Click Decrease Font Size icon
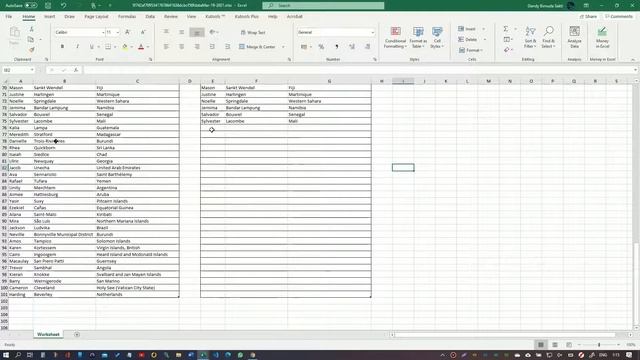Image resolution: width=640 pixels, height=360 pixels. click(x=143, y=32)
